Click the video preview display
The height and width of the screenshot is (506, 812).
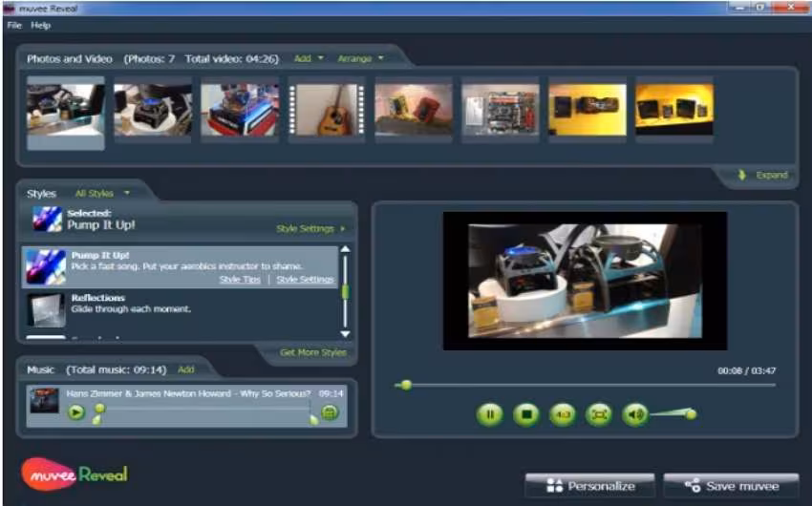tap(586, 281)
